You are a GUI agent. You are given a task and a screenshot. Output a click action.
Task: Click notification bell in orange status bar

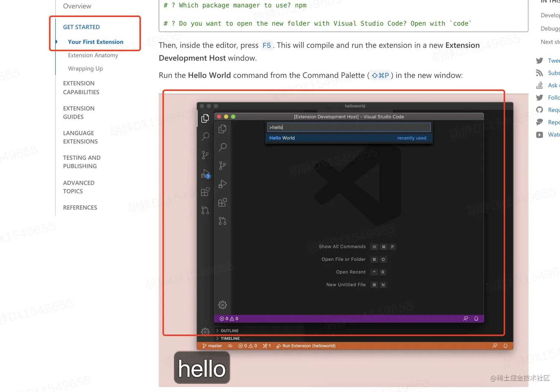(x=506, y=346)
